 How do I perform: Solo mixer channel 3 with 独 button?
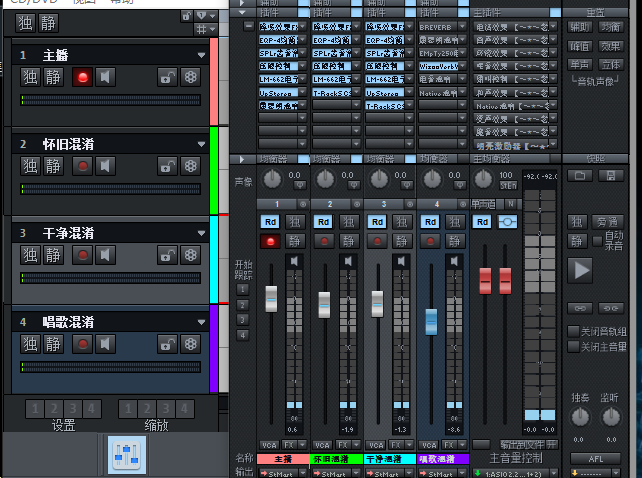pyautogui.click(x=401, y=222)
